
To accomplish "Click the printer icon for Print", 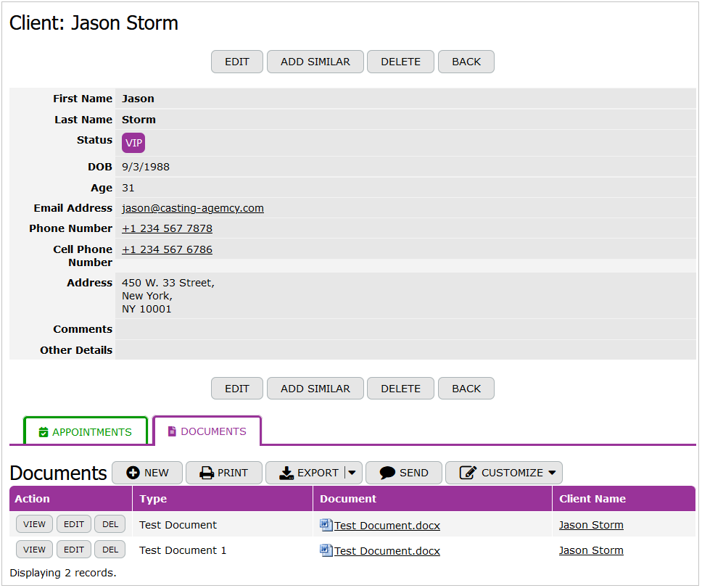I will [207, 473].
